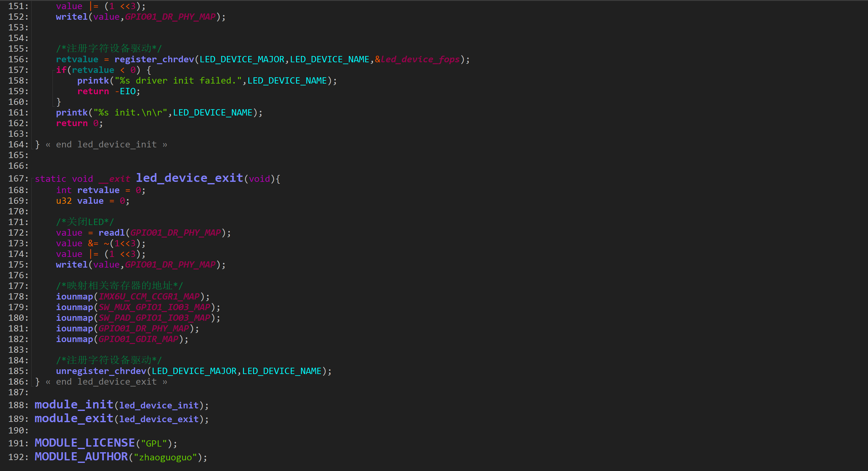868x471 pixels.
Task: Click the /*映射相关寄存器的地址*/ comment
Action: tap(119, 285)
